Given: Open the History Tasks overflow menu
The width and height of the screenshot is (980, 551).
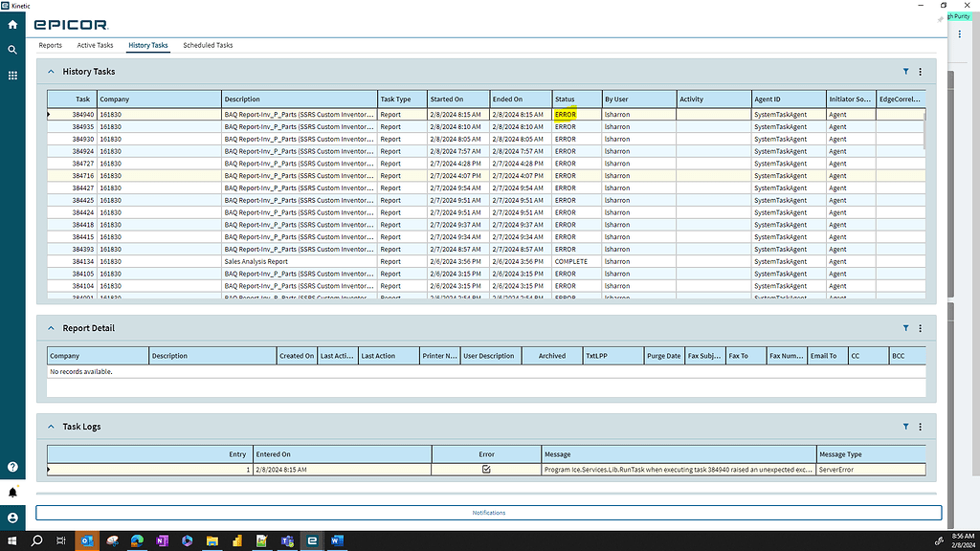Looking at the screenshot, I should pyautogui.click(x=920, y=72).
